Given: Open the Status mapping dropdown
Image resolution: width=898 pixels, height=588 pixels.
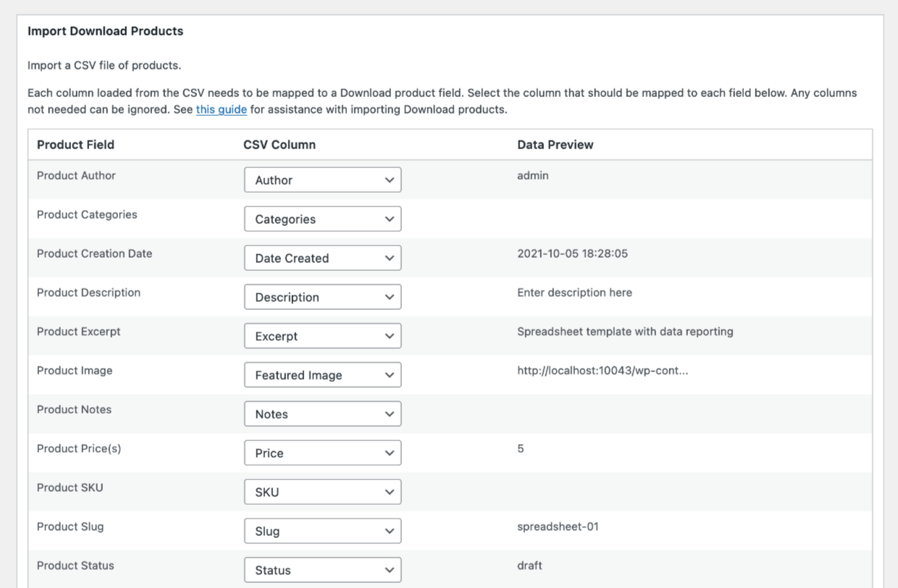Looking at the screenshot, I should [322, 570].
